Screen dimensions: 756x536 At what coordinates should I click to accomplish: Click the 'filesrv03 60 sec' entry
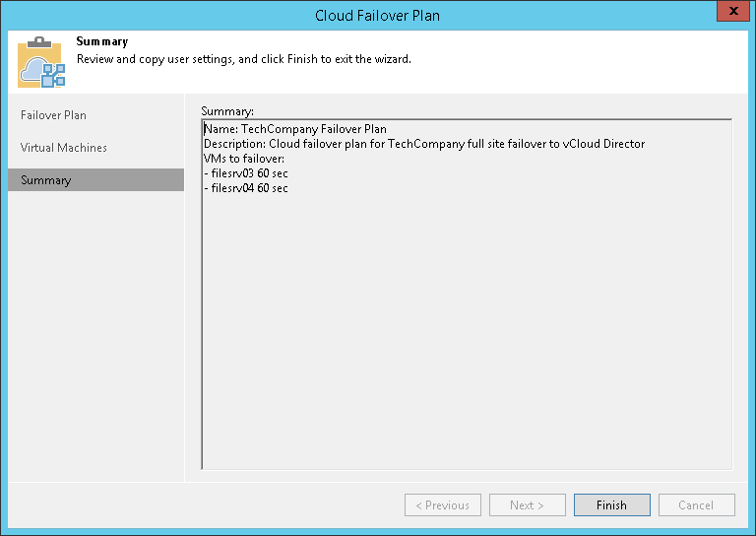point(246,173)
